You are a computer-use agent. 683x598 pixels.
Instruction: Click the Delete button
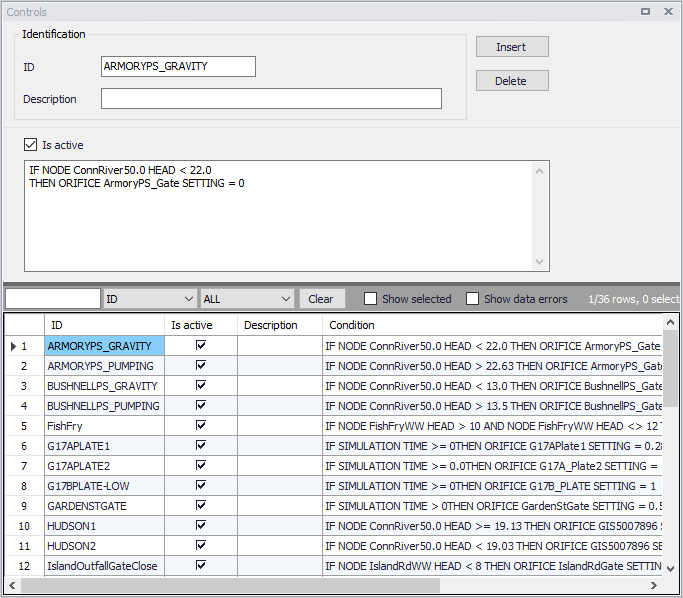coord(512,81)
